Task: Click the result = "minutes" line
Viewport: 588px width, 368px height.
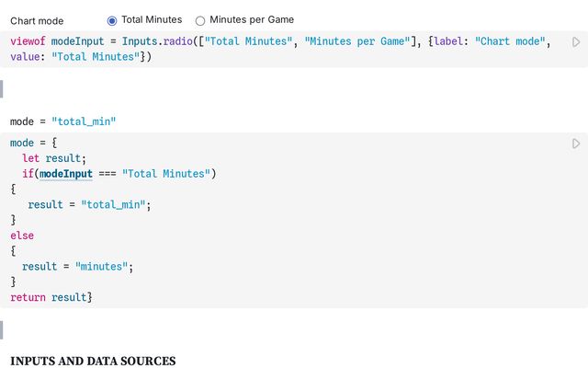Action: (x=77, y=267)
